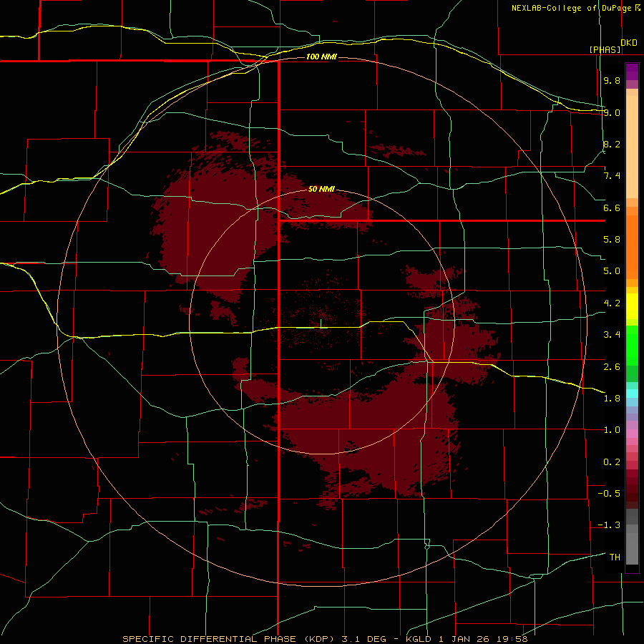Click the -0.5 legend value
Viewport: 644px width, 644px height.
pyautogui.click(x=609, y=494)
